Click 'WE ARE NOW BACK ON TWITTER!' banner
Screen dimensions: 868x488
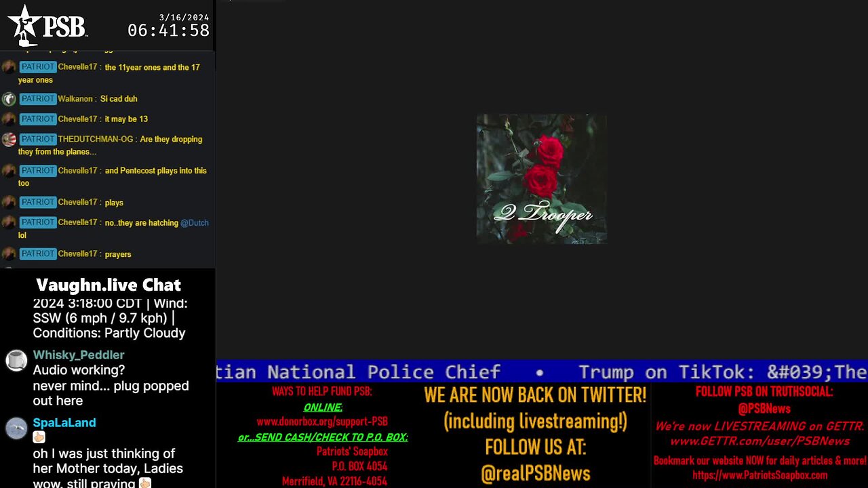535,394
